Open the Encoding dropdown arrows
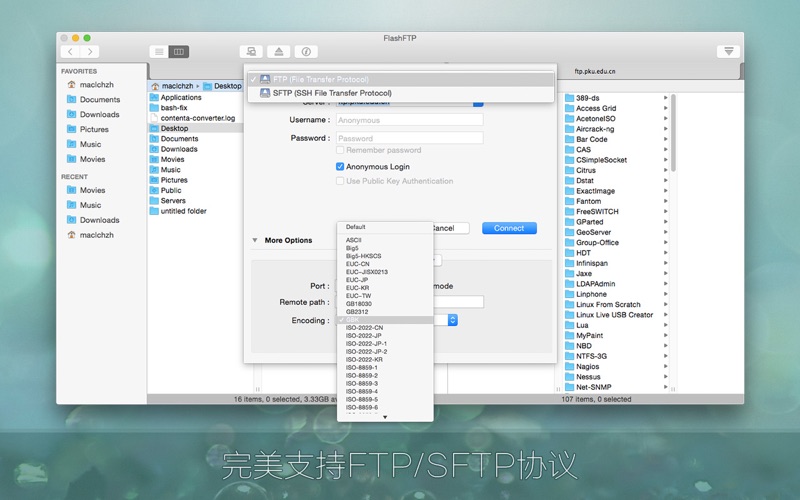This screenshot has height=500, width=800. tap(453, 320)
